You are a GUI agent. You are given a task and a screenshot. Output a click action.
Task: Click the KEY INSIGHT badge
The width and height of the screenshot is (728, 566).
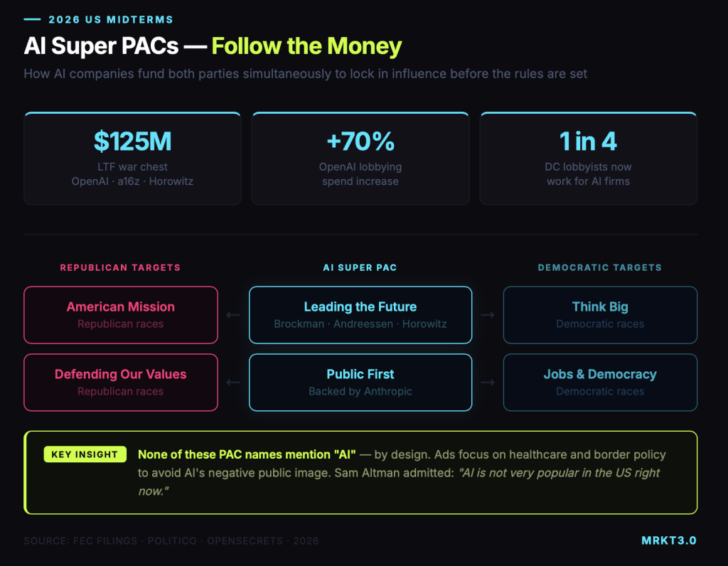(x=85, y=454)
